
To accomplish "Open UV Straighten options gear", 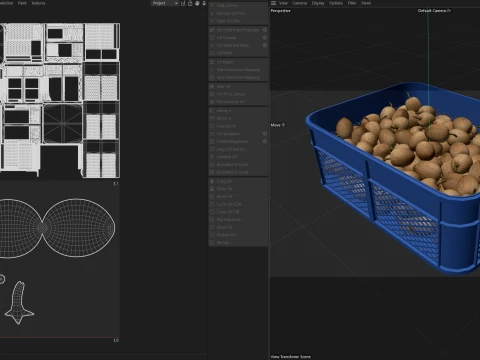I will [265, 134].
